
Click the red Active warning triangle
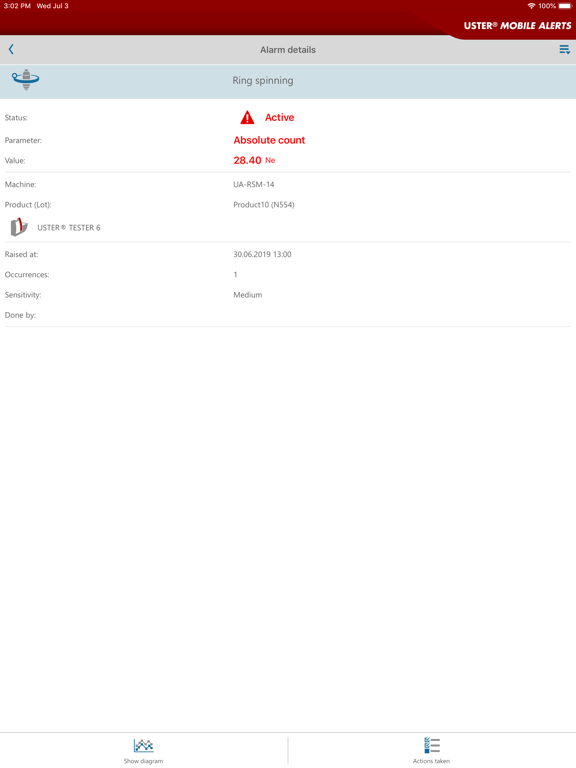click(247, 118)
